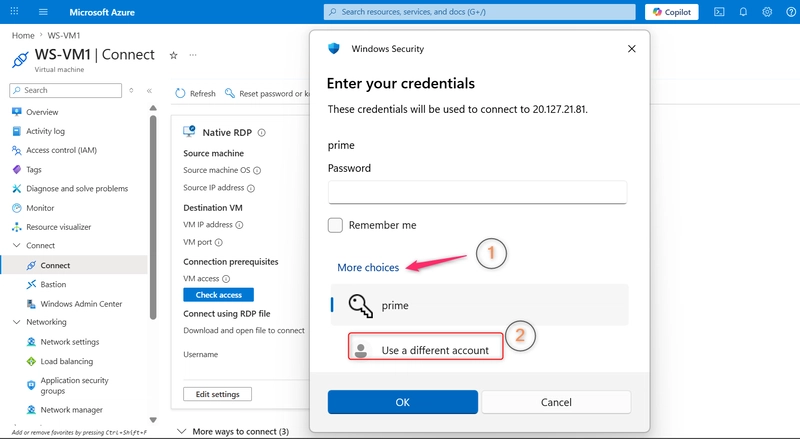The height and width of the screenshot is (439, 800).
Task: Open Network manager
Action: [71, 410]
